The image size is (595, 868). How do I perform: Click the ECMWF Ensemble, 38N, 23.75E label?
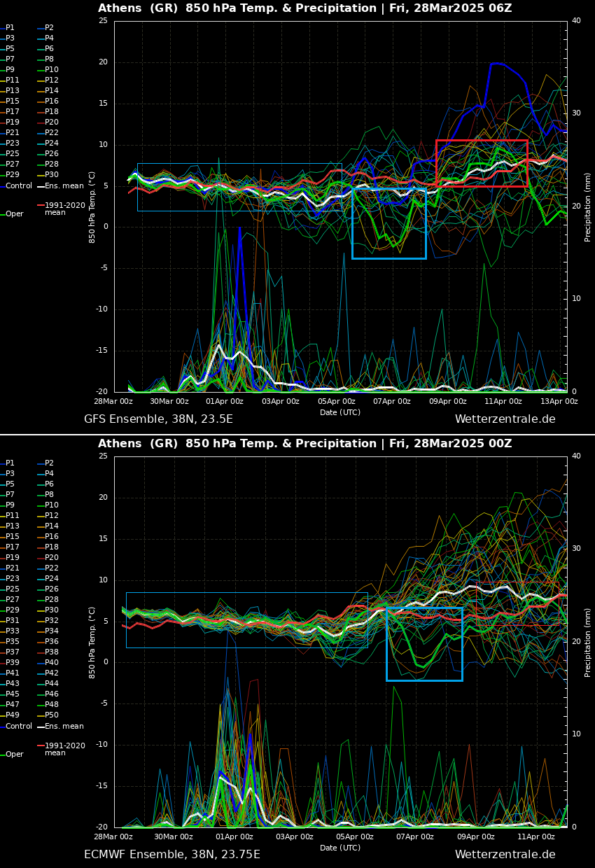click(x=171, y=855)
